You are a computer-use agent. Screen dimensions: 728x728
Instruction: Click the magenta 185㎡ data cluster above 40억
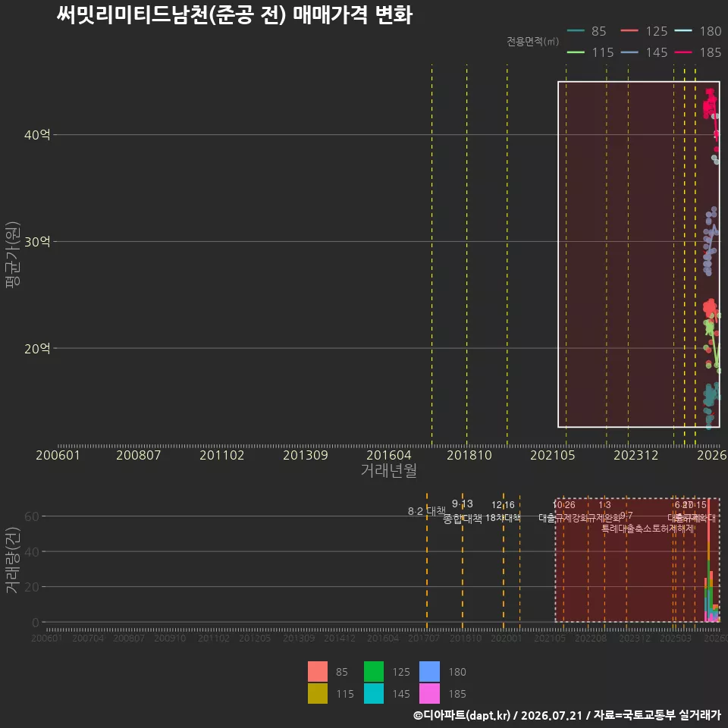point(710,104)
